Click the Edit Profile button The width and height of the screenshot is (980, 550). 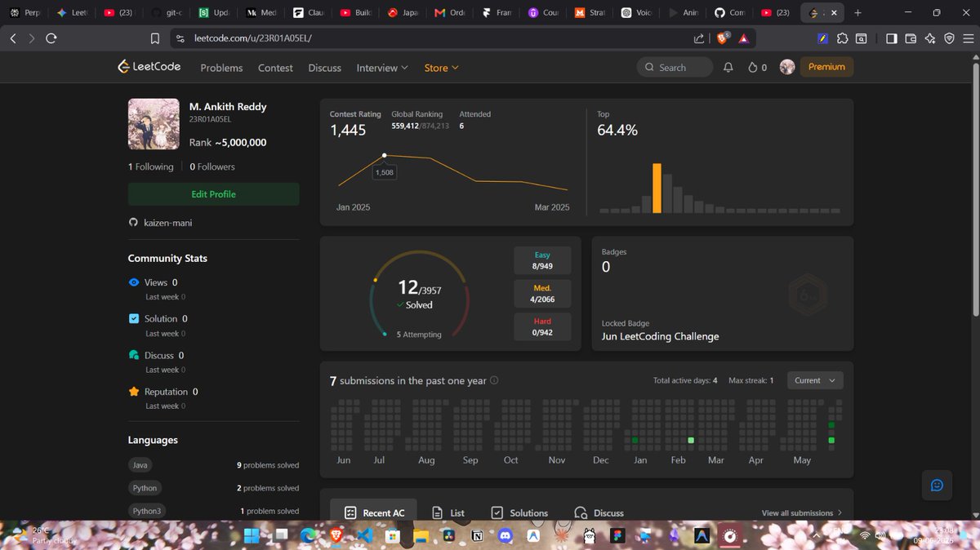pos(213,194)
